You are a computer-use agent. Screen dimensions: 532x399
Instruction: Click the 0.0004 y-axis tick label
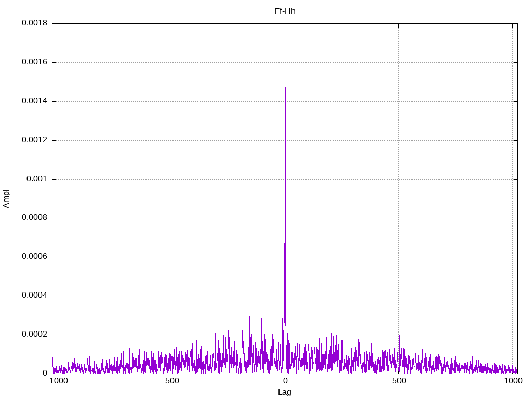35,295
